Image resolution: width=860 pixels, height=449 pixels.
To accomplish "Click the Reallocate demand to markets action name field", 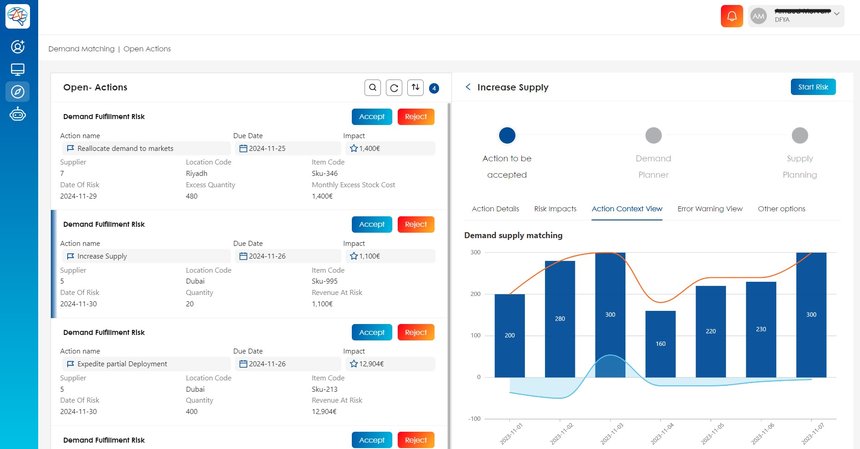I will [x=145, y=149].
